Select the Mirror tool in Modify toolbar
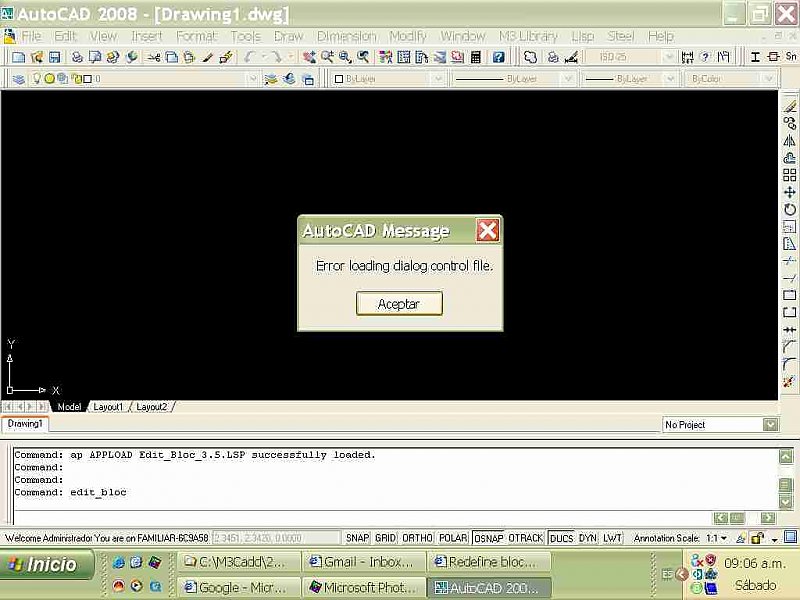Viewport: 800px width, 600px height. coord(789,141)
